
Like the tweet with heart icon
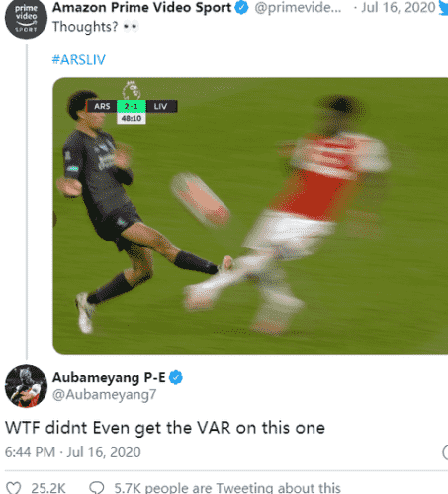14,488
